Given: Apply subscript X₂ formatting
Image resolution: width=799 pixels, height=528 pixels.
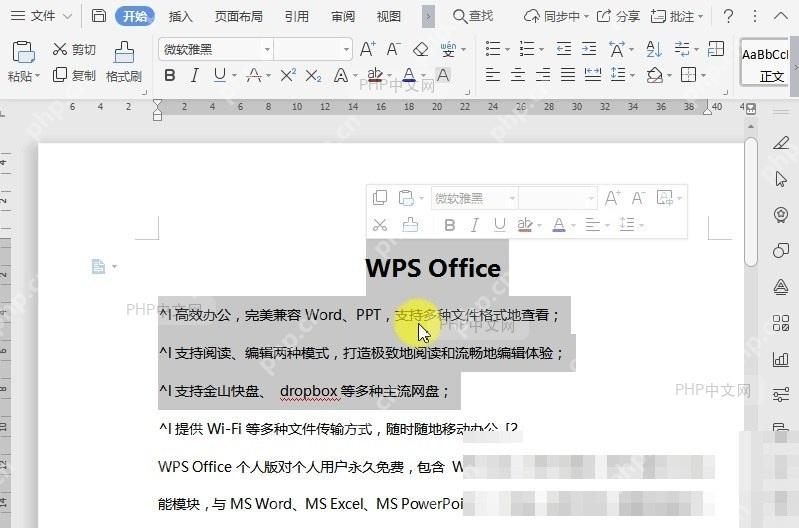Looking at the screenshot, I should (x=313, y=76).
